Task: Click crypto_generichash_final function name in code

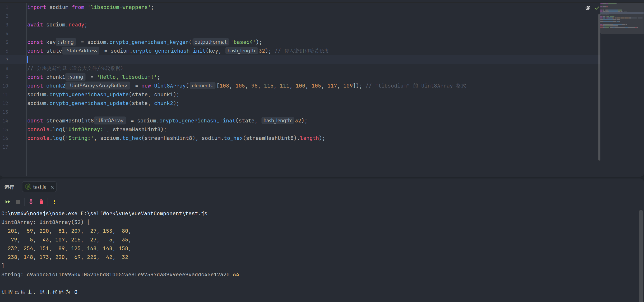Action: tap(197, 121)
